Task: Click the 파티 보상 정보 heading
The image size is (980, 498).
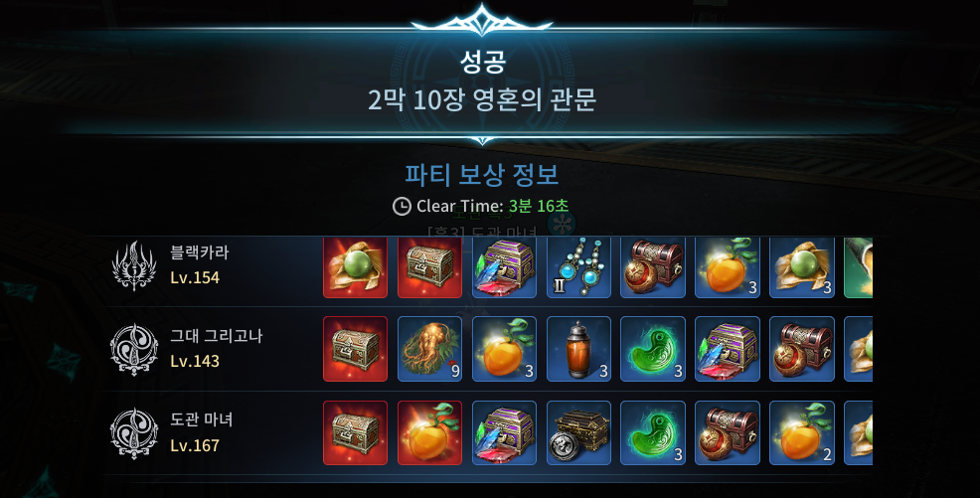Action: coord(481,174)
